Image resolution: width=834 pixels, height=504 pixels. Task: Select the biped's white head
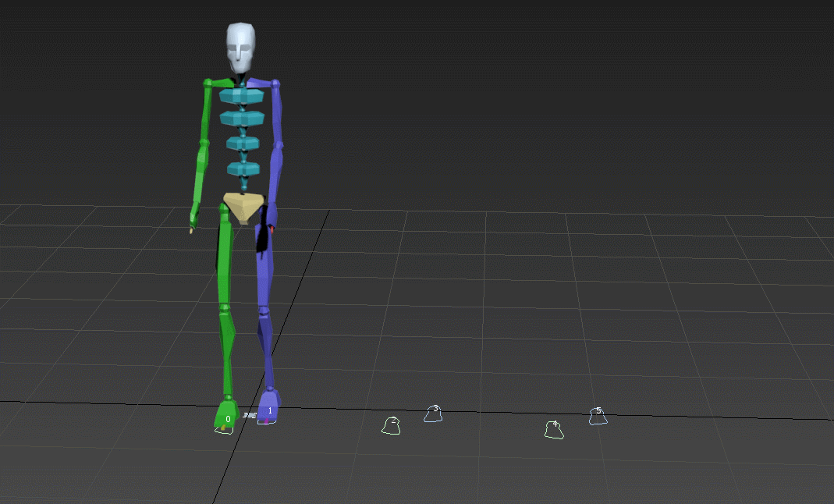pyautogui.click(x=240, y=48)
